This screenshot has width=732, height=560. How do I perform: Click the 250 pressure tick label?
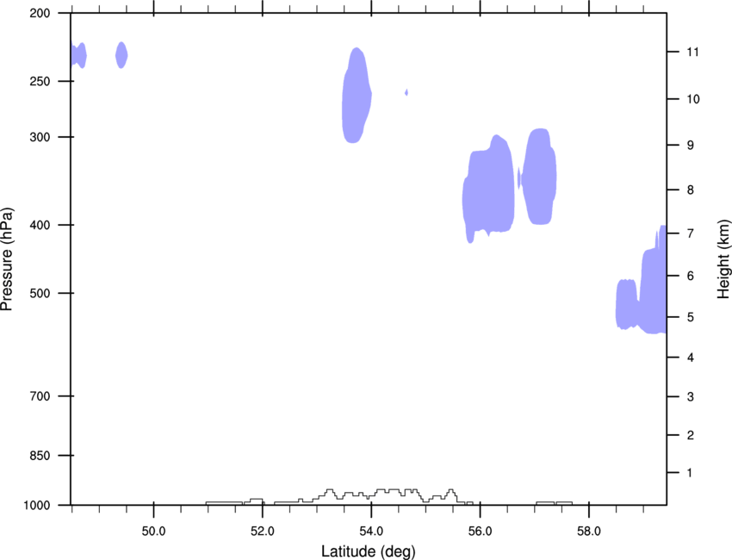point(40,81)
